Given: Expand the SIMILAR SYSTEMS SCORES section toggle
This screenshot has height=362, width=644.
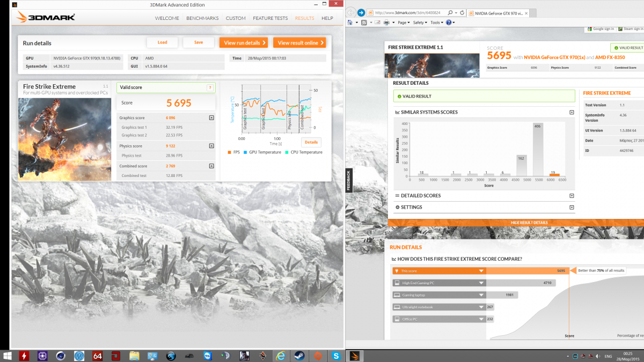Looking at the screenshot, I should click(572, 112).
